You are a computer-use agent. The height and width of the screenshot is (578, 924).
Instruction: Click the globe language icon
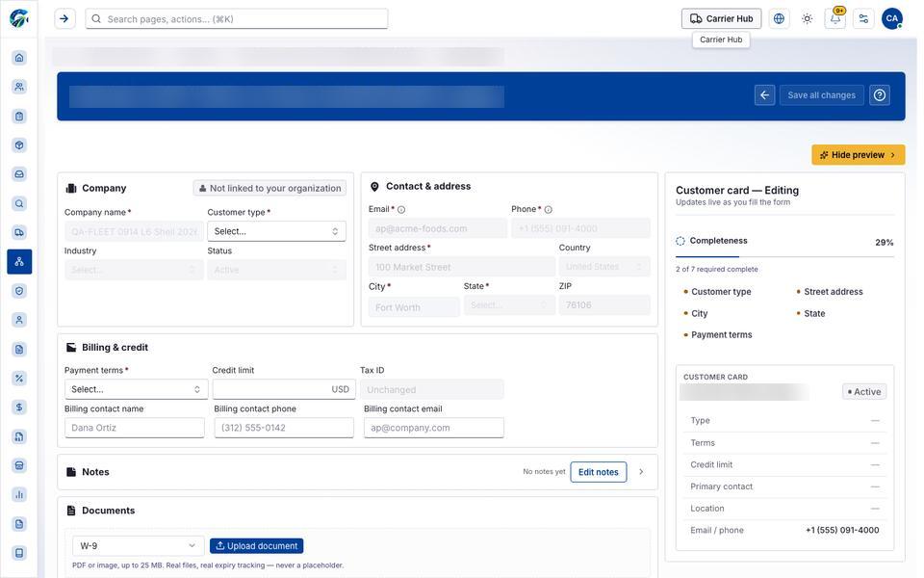coord(779,19)
